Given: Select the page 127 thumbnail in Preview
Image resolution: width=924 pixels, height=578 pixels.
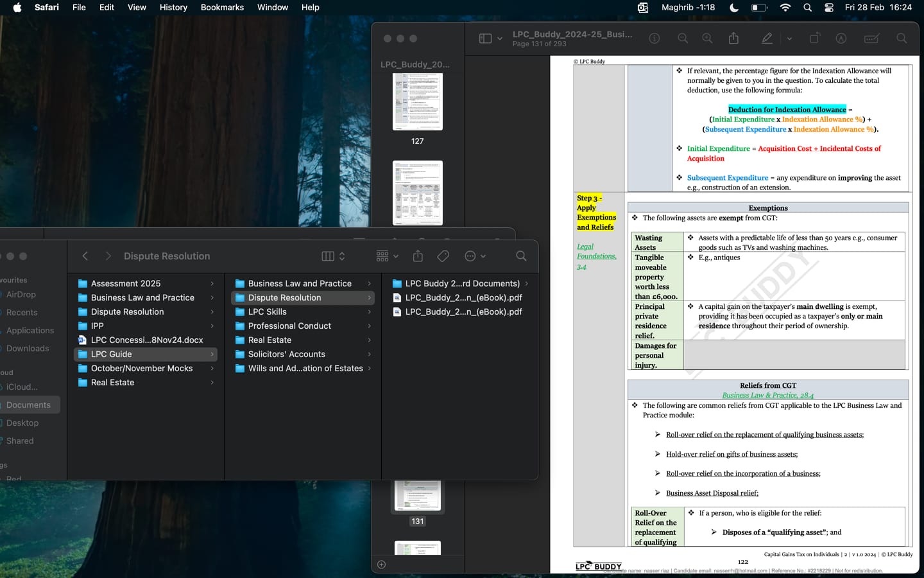Looking at the screenshot, I should coord(418,101).
